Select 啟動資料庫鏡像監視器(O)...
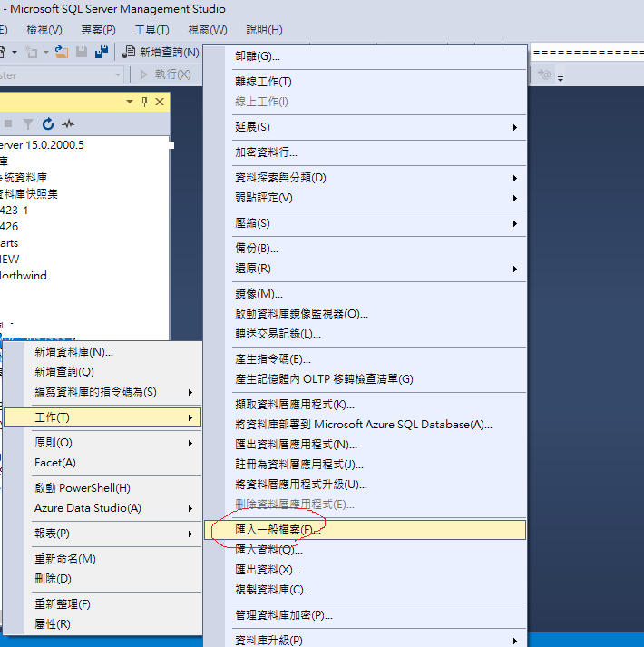Image resolution: width=644 pixels, height=647 pixels. tap(366, 314)
